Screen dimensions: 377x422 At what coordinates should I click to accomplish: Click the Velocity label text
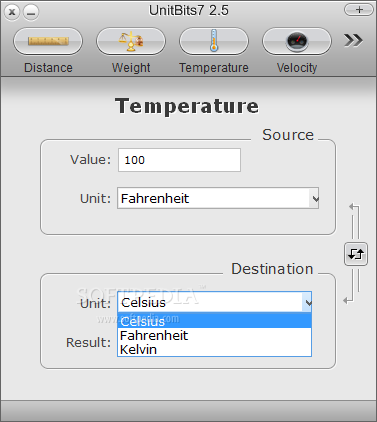tap(297, 68)
